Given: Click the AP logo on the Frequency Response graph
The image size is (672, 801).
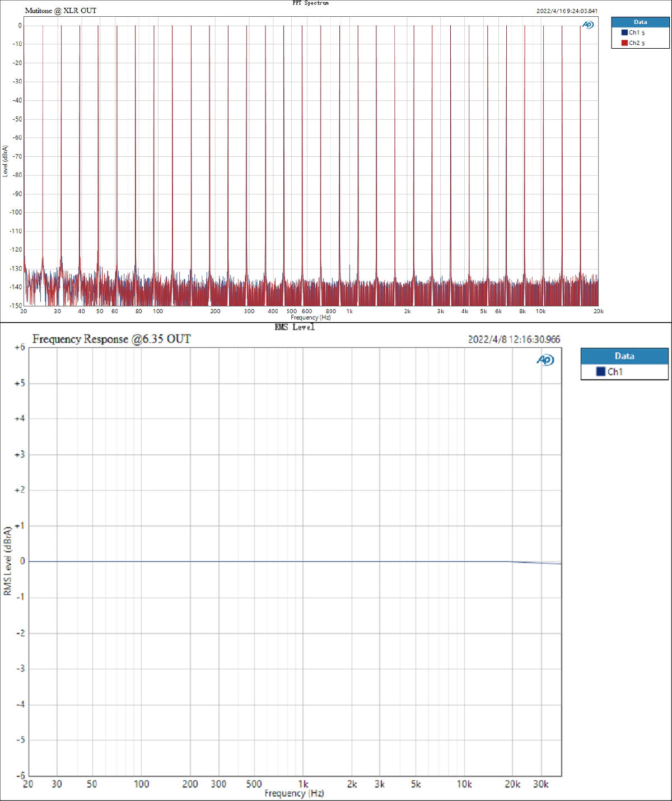Looking at the screenshot, I should 545,360.
